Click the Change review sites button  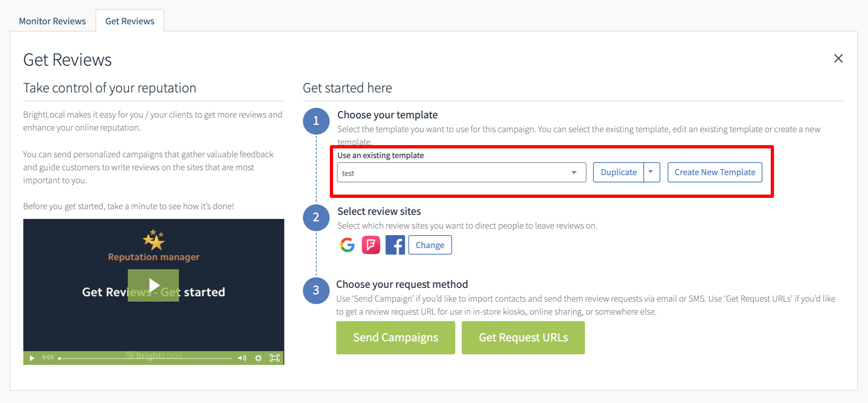430,245
